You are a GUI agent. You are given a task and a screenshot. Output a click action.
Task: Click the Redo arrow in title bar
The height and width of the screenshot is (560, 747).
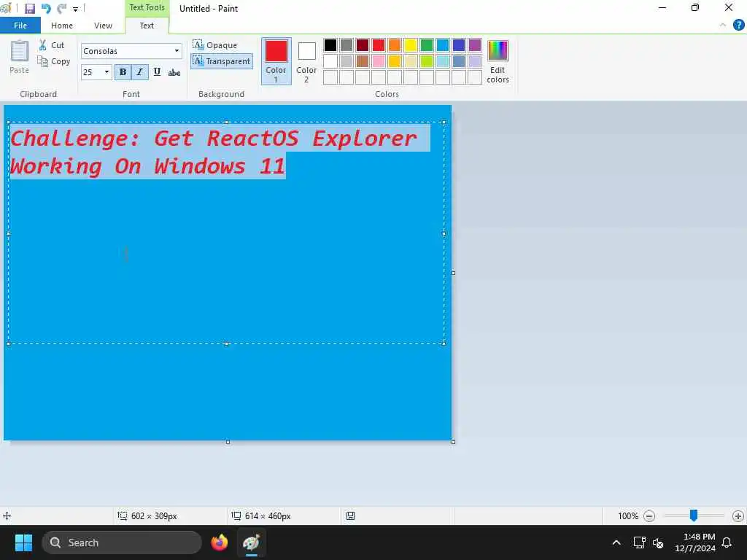pos(61,9)
